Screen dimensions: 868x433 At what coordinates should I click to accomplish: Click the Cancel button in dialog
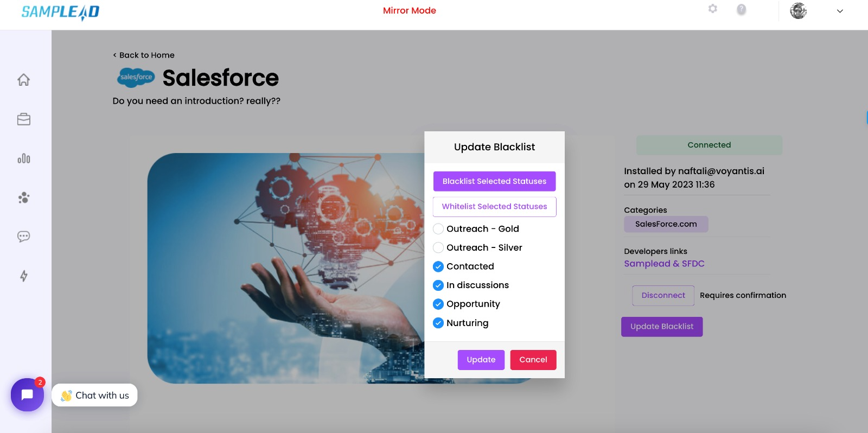(533, 360)
